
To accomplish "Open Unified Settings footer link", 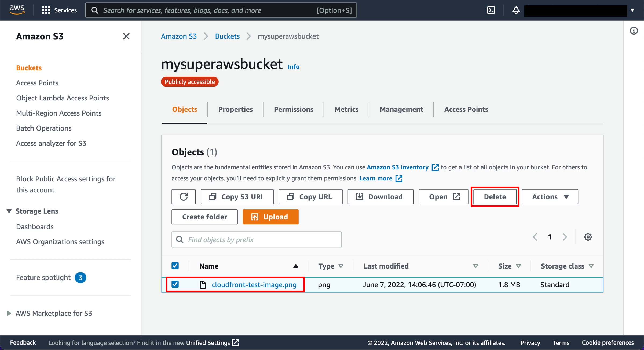I will coord(212,343).
